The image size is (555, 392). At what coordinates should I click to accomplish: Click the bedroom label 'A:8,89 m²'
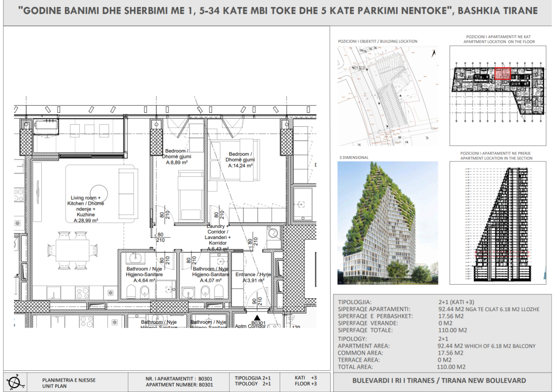pyautogui.click(x=177, y=163)
